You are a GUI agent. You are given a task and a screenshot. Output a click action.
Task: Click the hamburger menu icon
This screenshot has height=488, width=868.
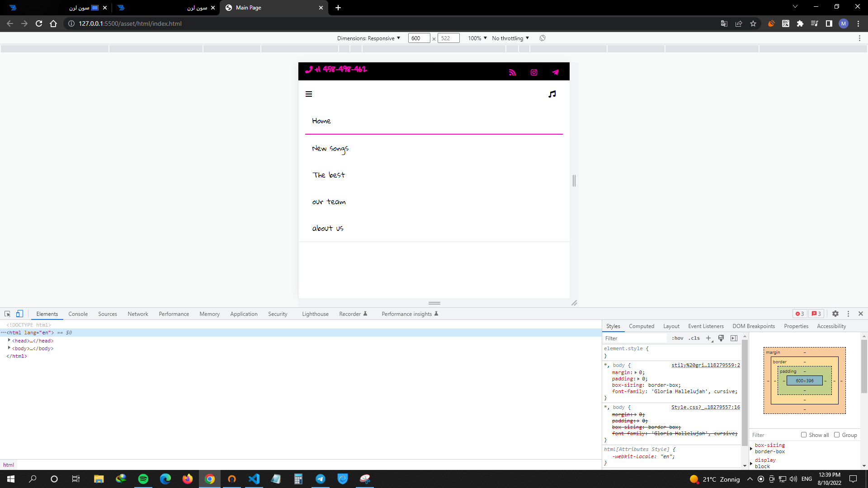point(309,94)
